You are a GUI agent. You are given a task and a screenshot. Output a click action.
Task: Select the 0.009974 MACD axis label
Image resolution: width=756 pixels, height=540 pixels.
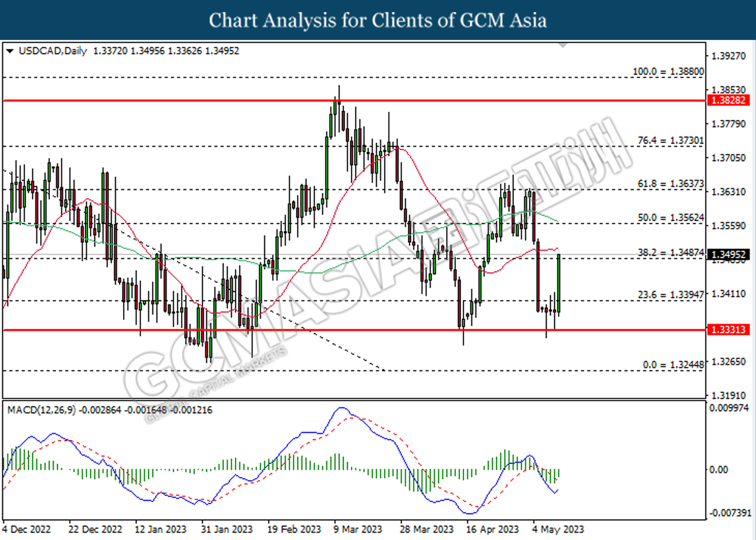point(729,408)
